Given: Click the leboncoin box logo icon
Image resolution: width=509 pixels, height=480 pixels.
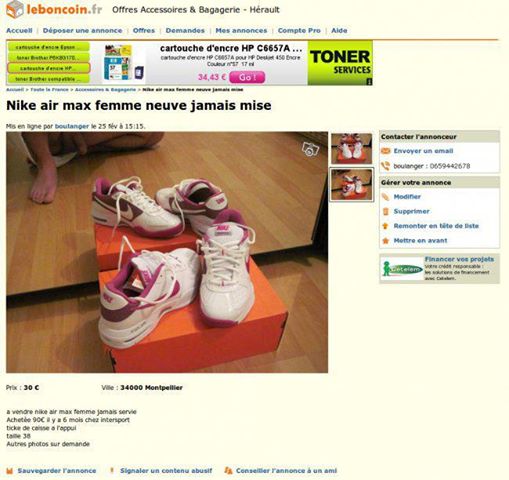Looking at the screenshot, I should (x=15, y=9).
